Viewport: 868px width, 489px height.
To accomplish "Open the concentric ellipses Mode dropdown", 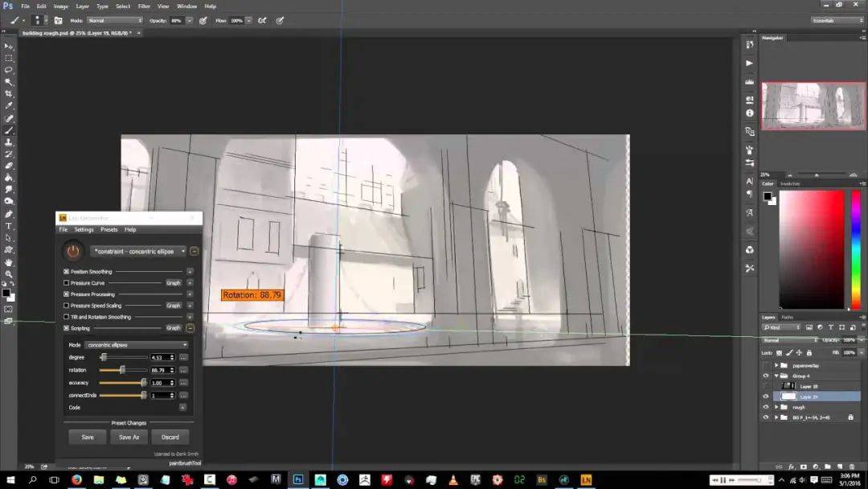I will (137, 345).
